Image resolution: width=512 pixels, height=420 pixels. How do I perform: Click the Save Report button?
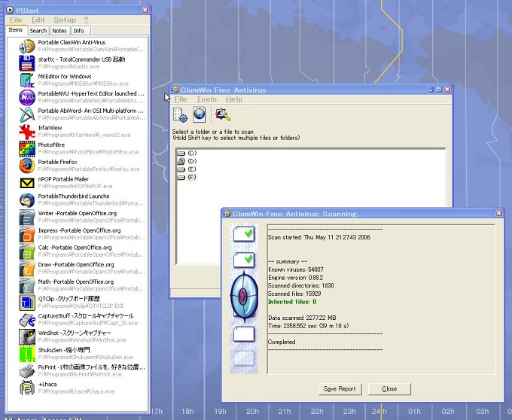pos(340,388)
